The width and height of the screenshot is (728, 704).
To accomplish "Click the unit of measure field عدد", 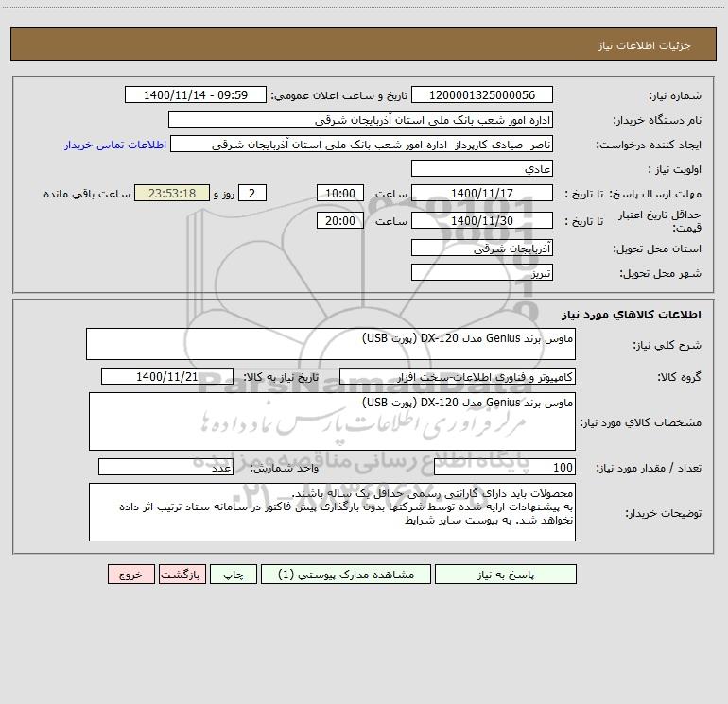I will (x=165, y=467).
